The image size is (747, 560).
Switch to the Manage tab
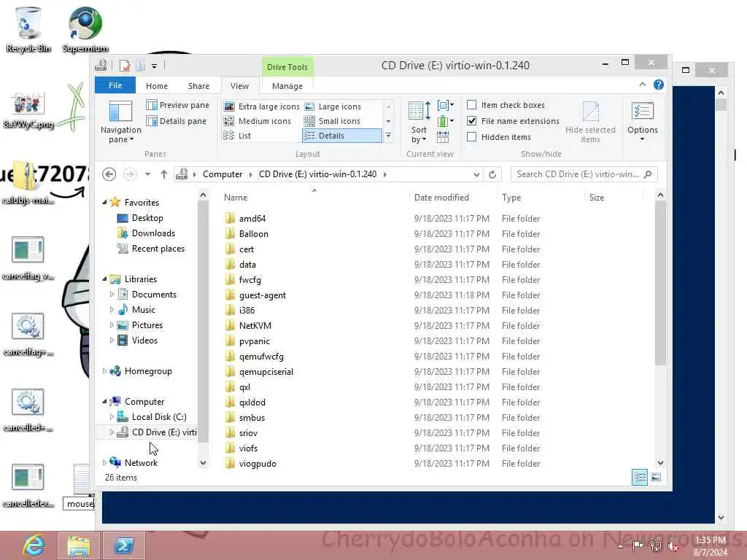287,86
